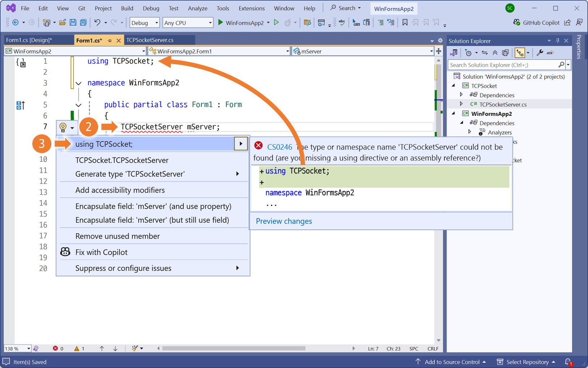Screen dimensions: 588x368
Task: Open the tab settings gear icon
Action: (x=440, y=41)
